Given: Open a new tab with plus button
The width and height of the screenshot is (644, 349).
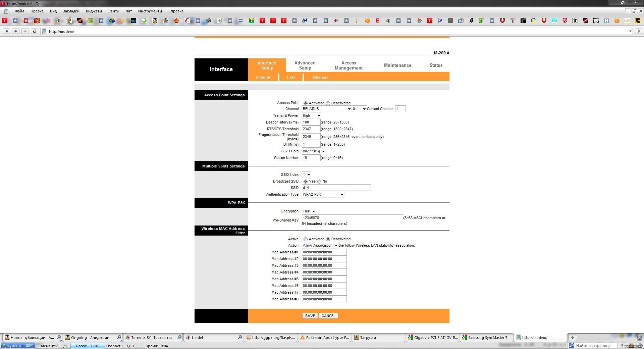Looking at the screenshot, I should [x=573, y=338].
